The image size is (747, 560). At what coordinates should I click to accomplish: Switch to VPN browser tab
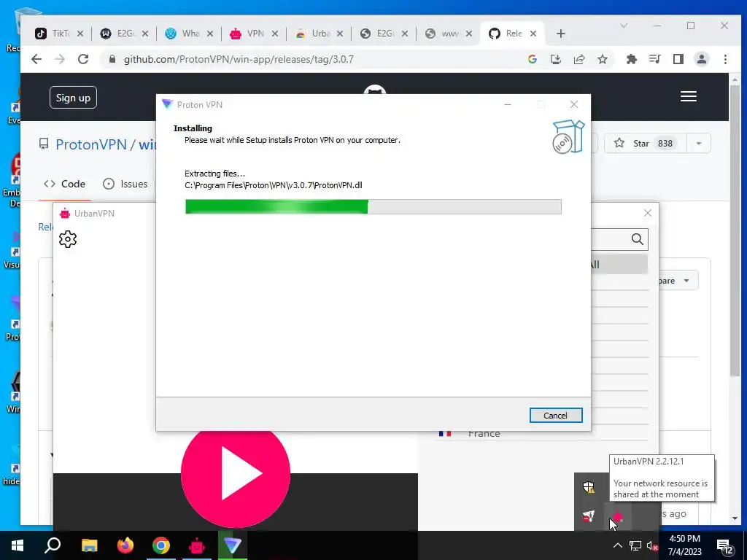[248, 34]
